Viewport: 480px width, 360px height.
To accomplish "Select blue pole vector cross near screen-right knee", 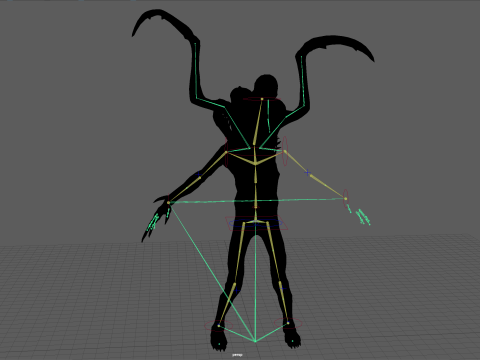I will click(283, 289).
